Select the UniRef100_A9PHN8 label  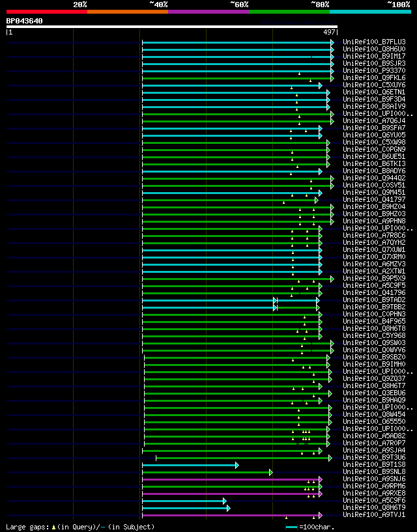pos(374,221)
